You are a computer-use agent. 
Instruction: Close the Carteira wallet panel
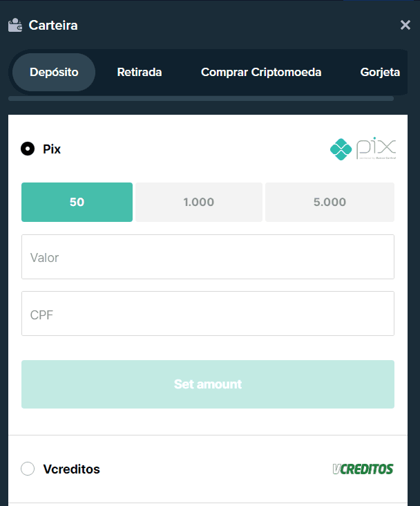[405, 25]
